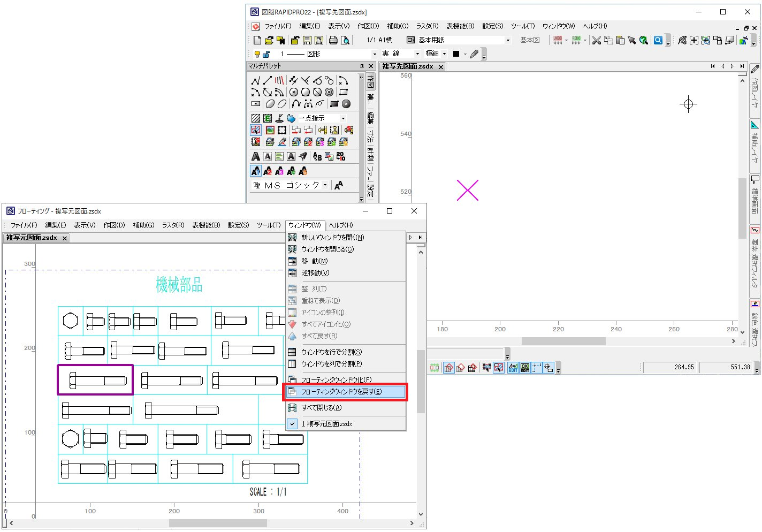
Task: Switch to the 編集 vertical palette tab
Action: (x=370, y=118)
